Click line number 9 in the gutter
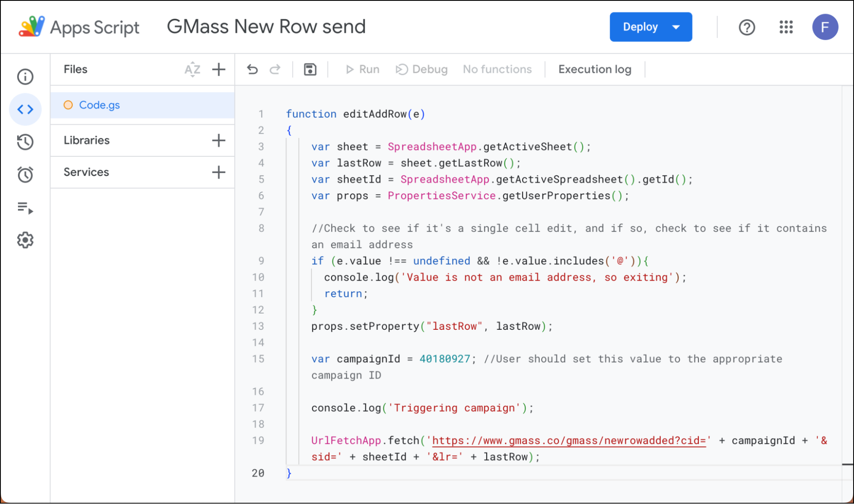The image size is (854, 504). coord(261,261)
